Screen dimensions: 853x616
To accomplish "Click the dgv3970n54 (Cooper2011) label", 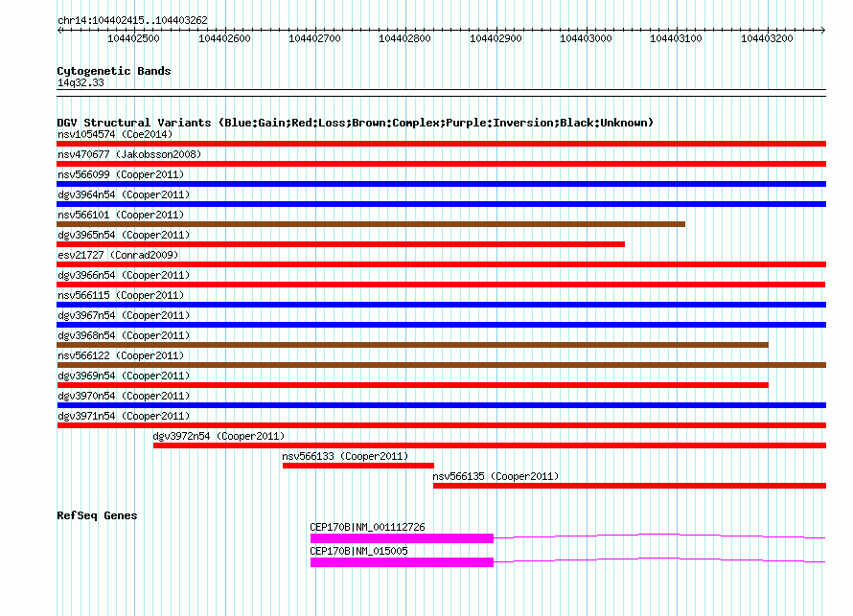I will tap(124, 396).
